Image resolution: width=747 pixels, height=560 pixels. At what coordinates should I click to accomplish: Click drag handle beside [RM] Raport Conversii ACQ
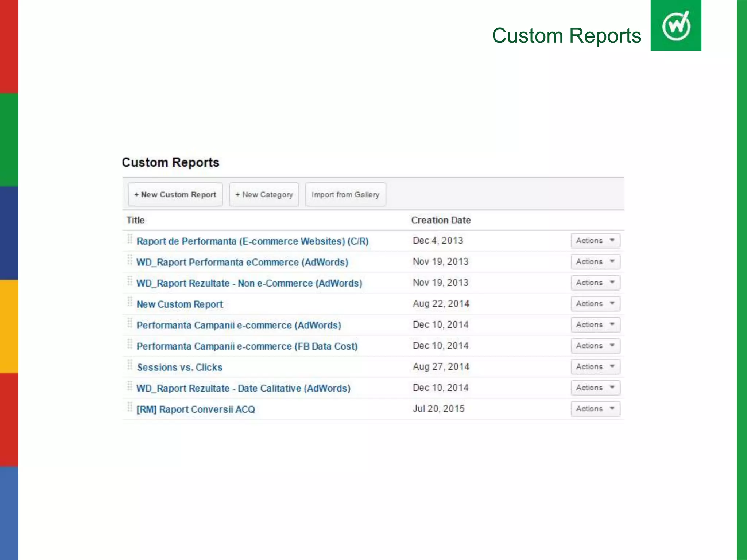point(130,407)
